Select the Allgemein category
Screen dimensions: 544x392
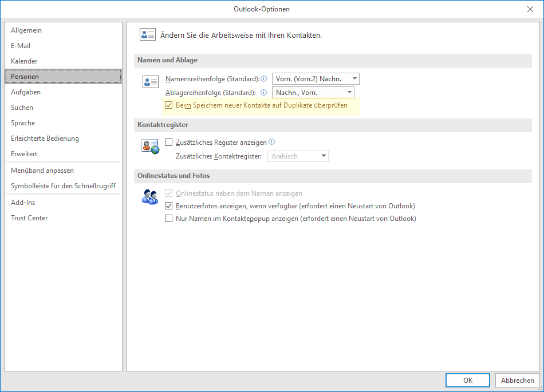coord(63,30)
